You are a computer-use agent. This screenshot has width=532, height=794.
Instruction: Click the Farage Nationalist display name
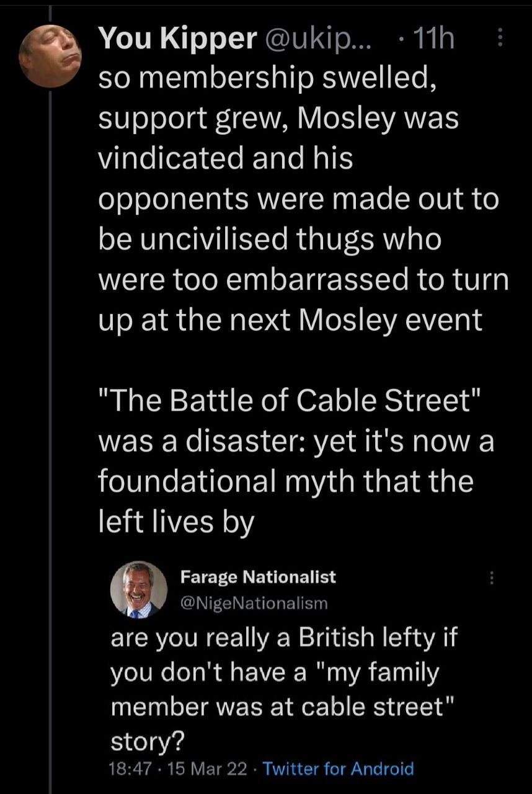(258, 577)
